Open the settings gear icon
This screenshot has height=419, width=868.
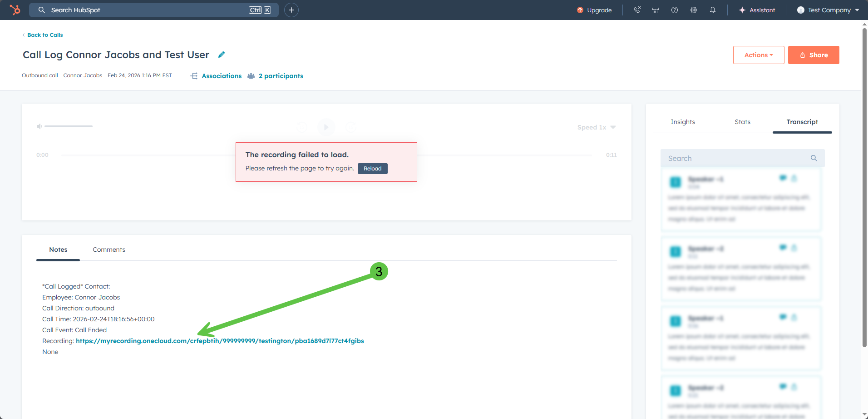pyautogui.click(x=694, y=10)
